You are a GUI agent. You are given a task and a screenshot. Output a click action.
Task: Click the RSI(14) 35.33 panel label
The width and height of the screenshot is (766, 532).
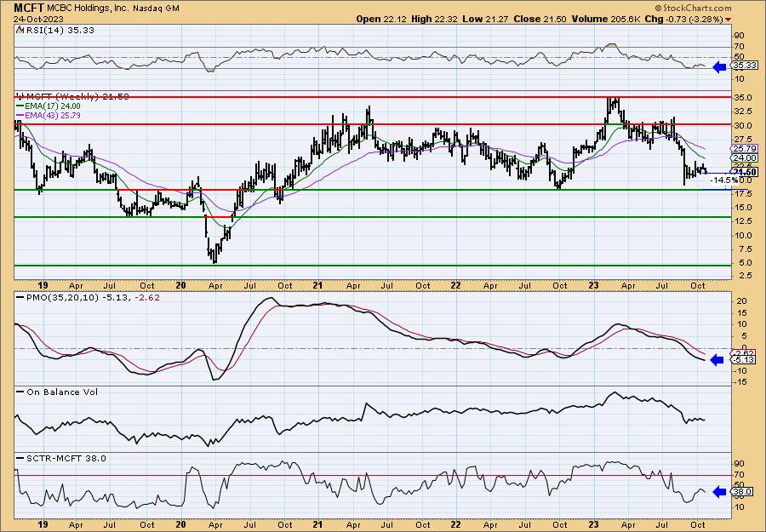(59, 30)
